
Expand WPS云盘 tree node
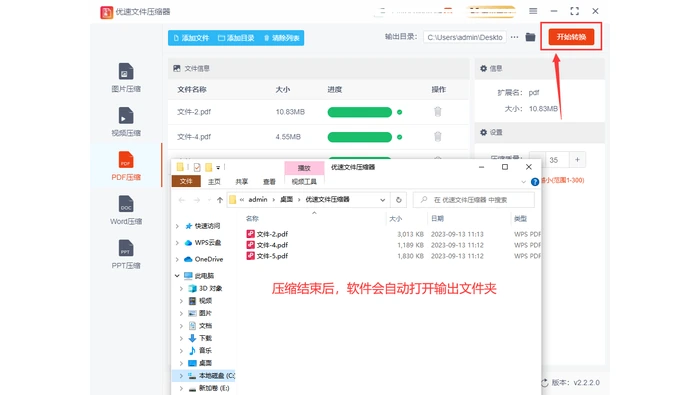click(x=177, y=243)
